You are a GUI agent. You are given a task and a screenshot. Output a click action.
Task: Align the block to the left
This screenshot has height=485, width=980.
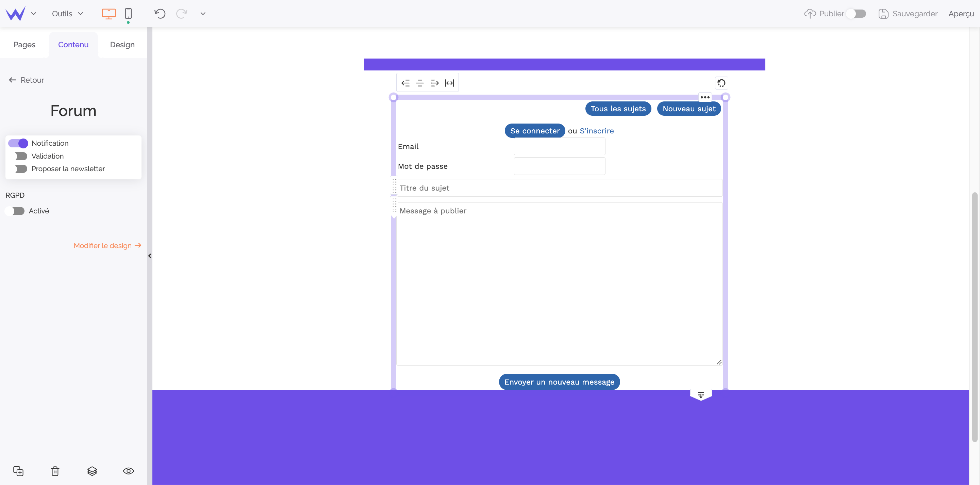pyautogui.click(x=405, y=83)
